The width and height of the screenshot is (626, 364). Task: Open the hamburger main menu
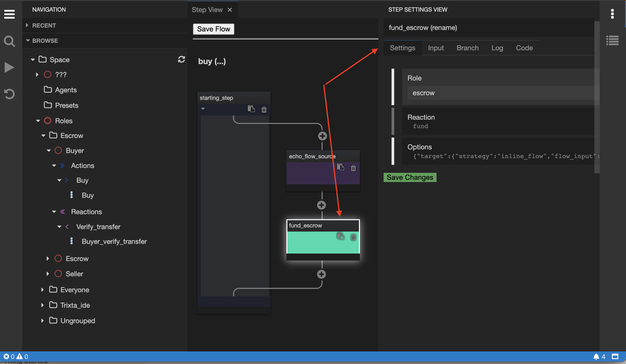point(9,14)
